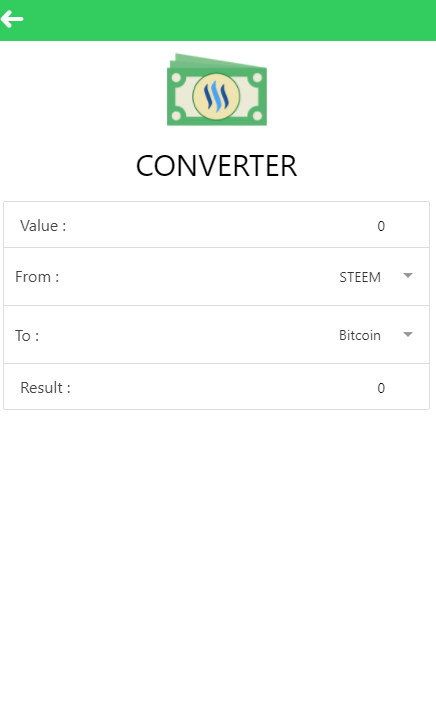Image resolution: width=436 pixels, height=713 pixels.
Task: Select the STEEM currency selector text
Action: click(x=360, y=277)
